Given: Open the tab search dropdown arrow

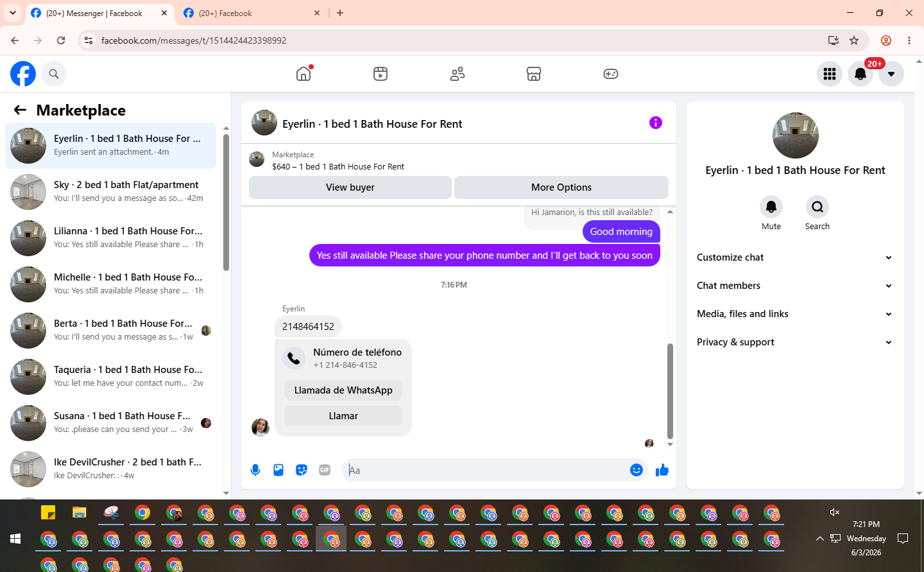Looking at the screenshot, I should click(x=13, y=13).
